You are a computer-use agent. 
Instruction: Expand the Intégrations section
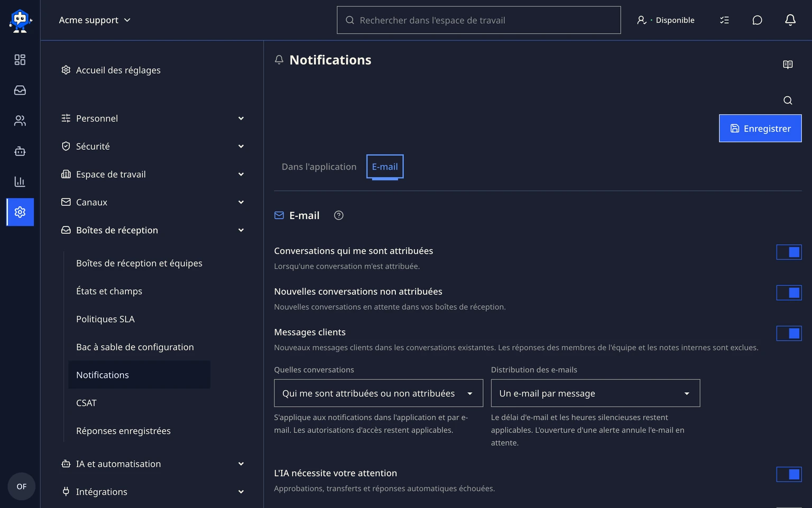click(x=153, y=492)
